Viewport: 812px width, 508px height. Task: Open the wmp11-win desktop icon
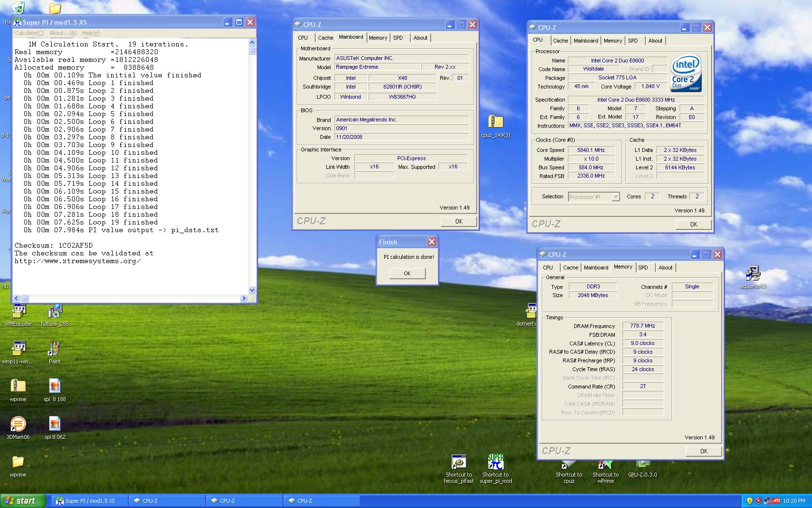tap(18, 352)
